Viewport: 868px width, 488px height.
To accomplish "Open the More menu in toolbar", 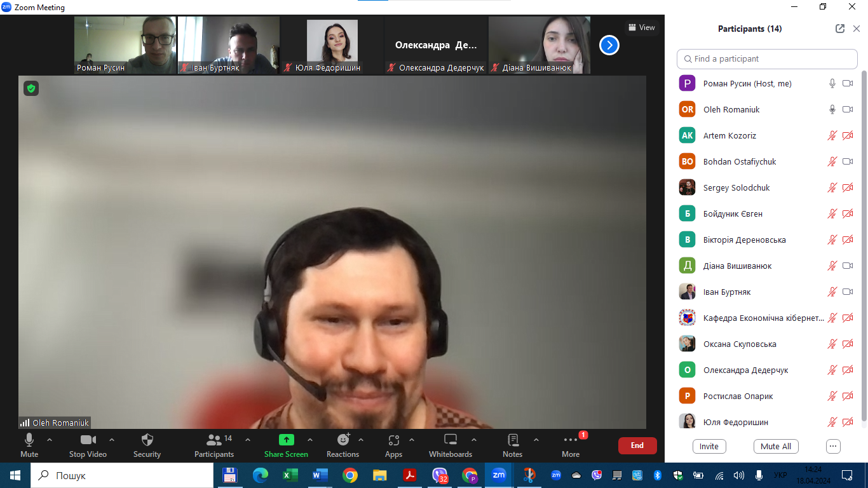I will tap(571, 440).
